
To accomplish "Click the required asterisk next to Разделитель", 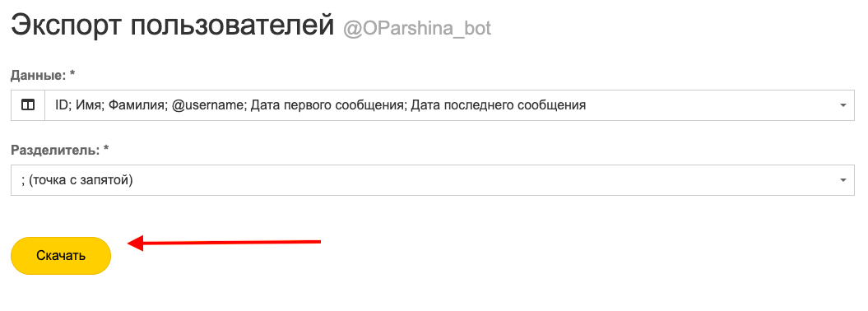I will (x=106, y=148).
